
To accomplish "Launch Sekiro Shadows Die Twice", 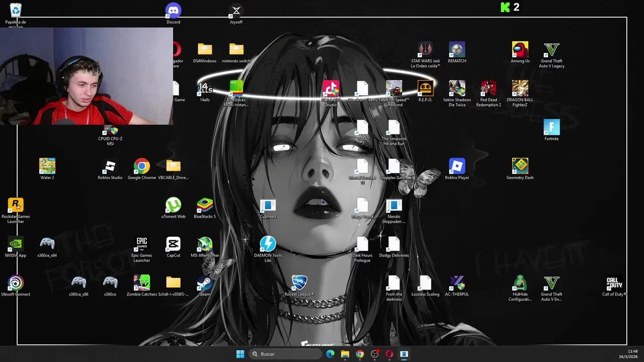I will click(x=457, y=94).
